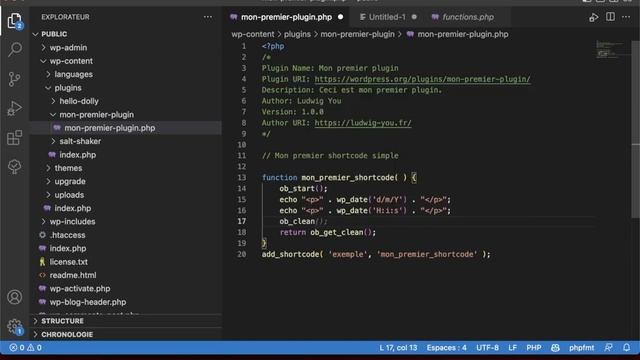Change encoding via UTF-8 status item
The image size is (640, 360).
(x=487, y=348)
